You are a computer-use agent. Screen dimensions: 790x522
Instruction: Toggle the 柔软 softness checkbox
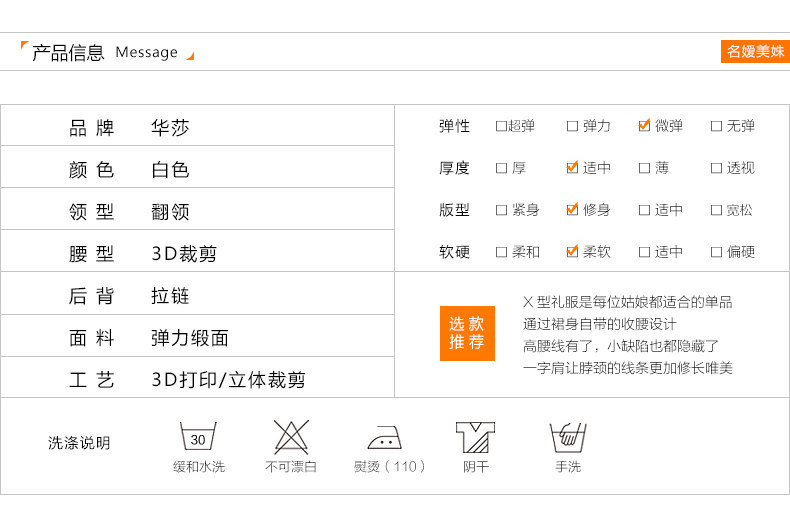(572, 252)
